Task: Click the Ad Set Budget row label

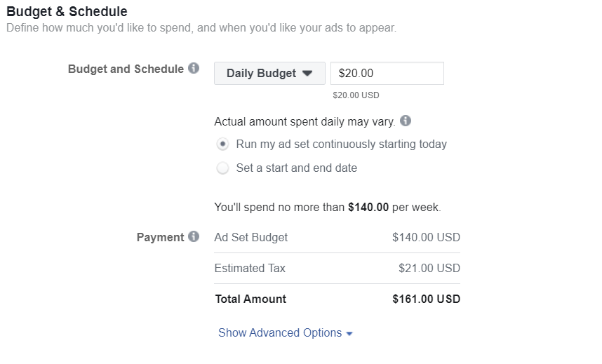Action: [x=250, y=237]
